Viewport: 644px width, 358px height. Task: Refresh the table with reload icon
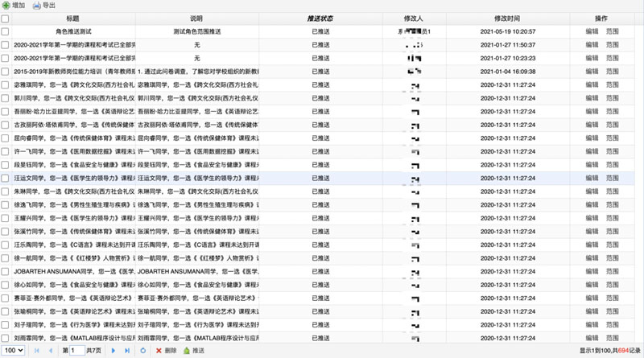[142, 351]
